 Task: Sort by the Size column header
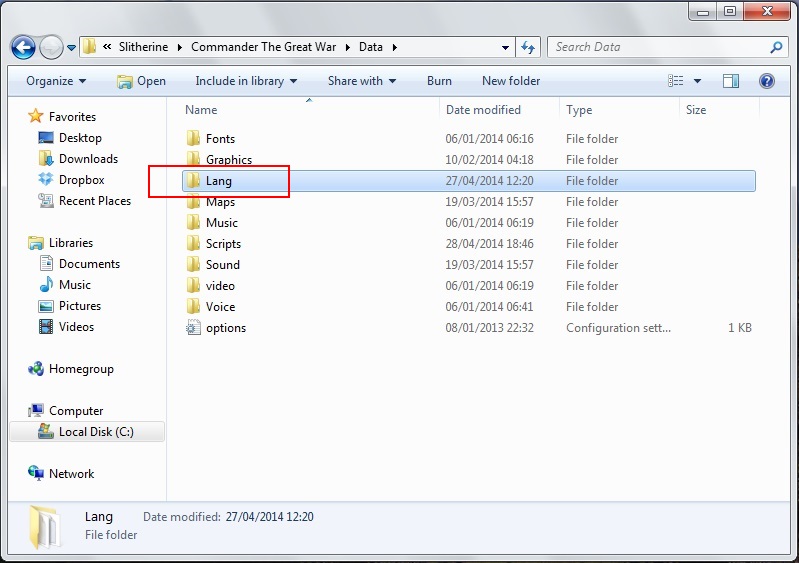coord(696,110)
